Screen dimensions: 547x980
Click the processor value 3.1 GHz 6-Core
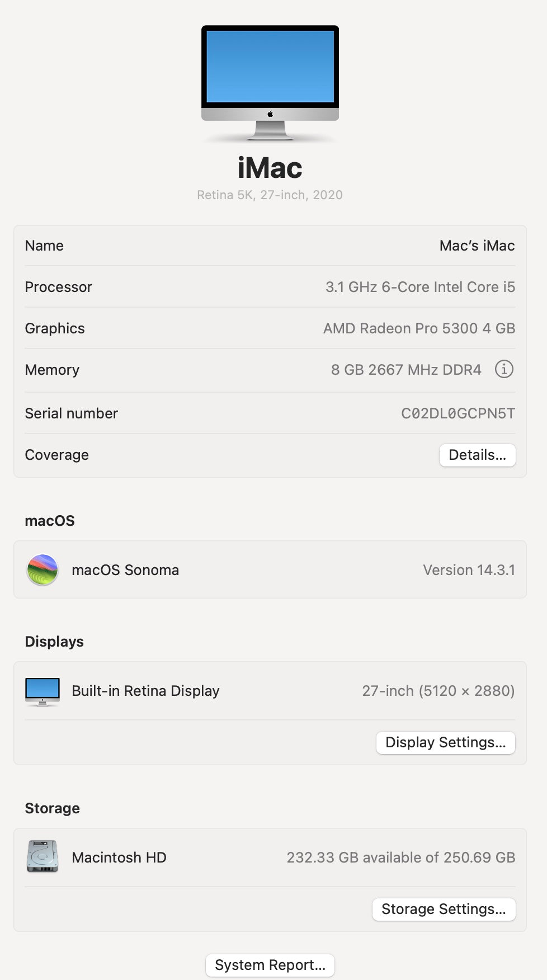(x=420, y=288)
